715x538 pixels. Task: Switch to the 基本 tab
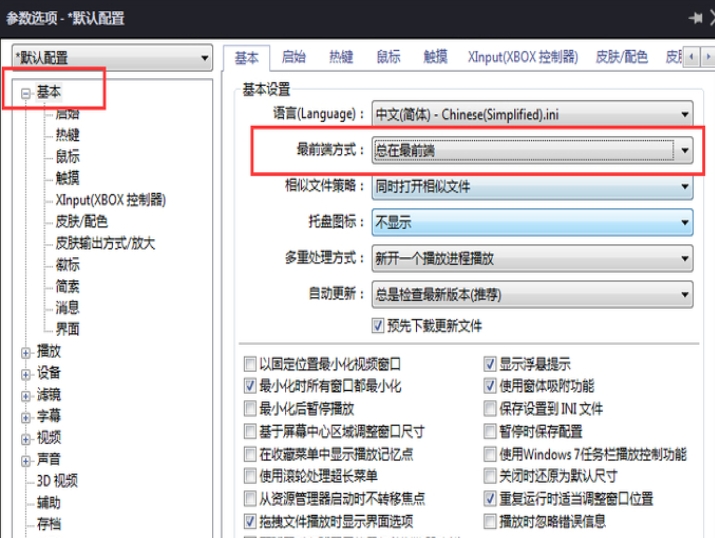point(247,58)
